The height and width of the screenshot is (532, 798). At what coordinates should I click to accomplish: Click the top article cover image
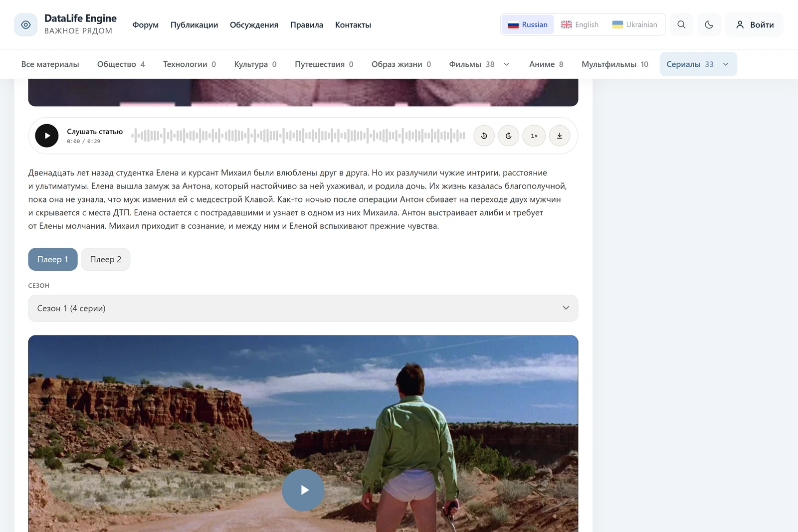303,92
